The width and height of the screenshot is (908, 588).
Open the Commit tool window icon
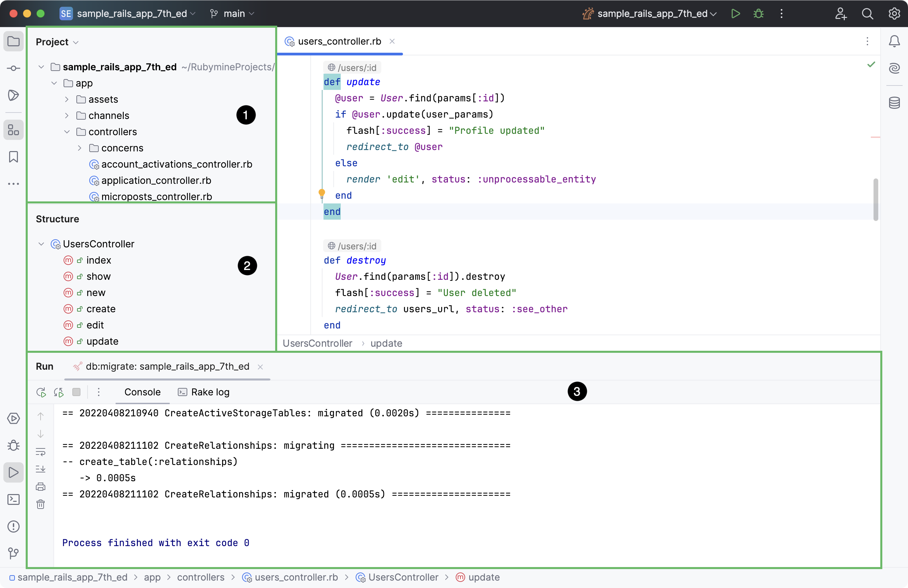tap(14, 69)
